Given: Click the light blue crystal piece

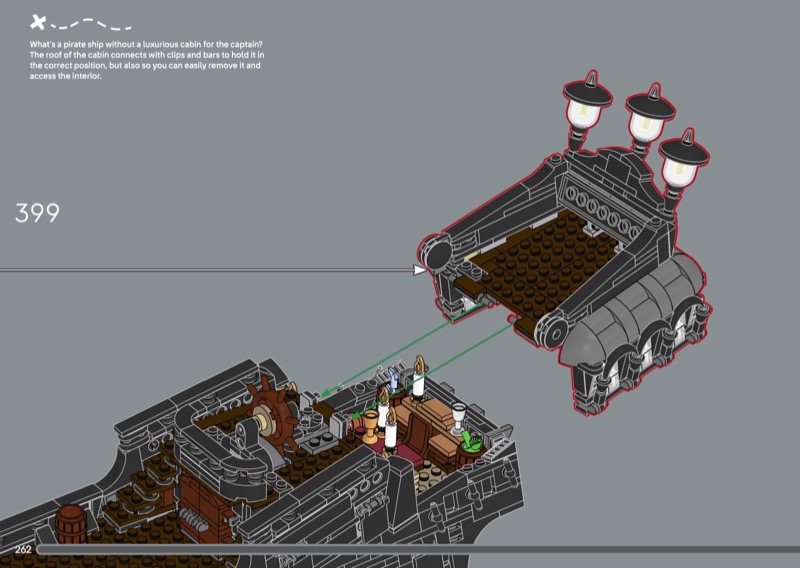Looking at the screenshot, I should point(395,380).
